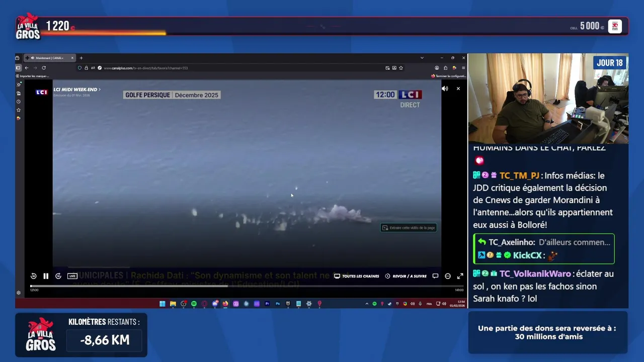Open REVOIR / A SUIVRE panel

click(x=406, y=276)
